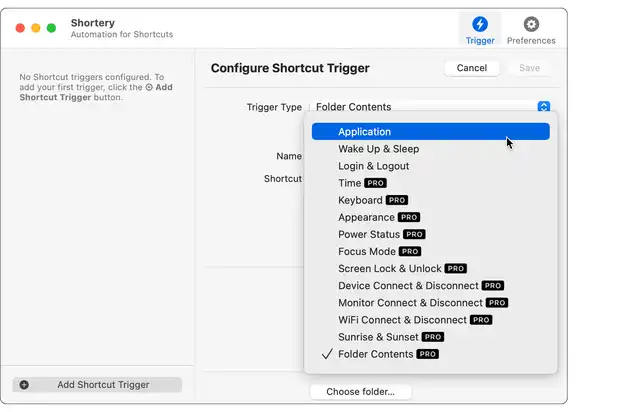Select Power Status from the list
Image resolution: width=640 pixels, height=412 pixels.
(x=369, y=234)
